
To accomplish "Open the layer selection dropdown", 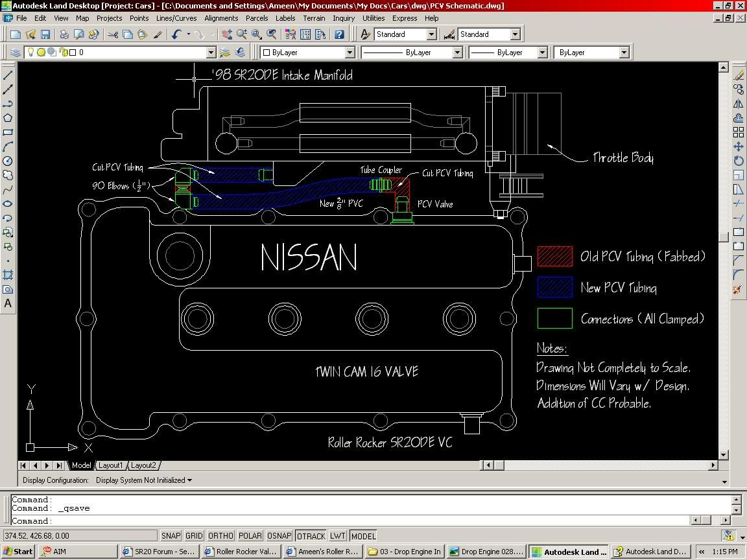I will point(211,52).
